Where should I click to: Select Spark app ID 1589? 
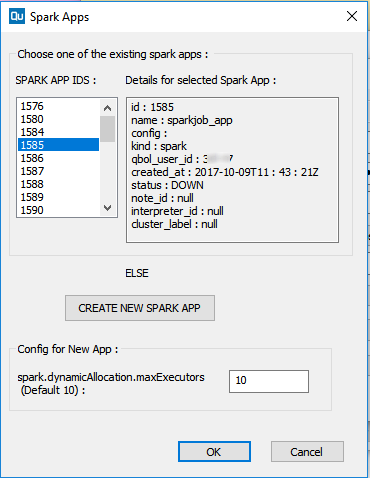point(58,197)
